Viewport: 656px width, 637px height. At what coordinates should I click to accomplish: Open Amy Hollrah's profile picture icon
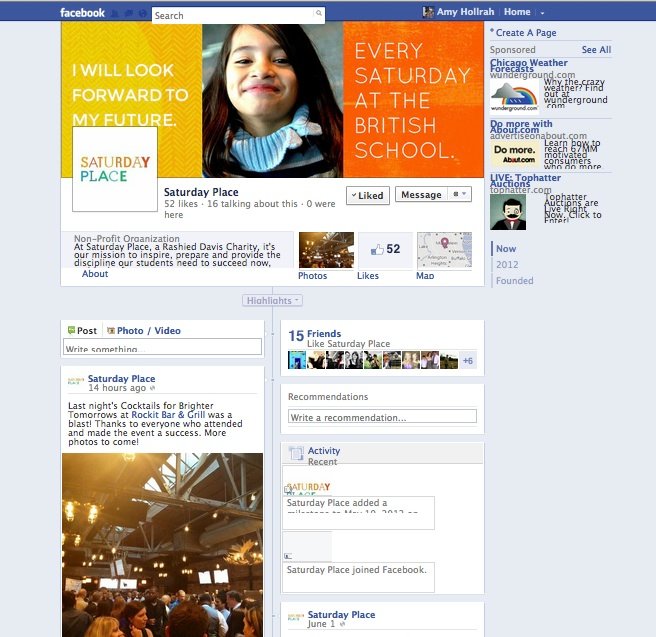tap(429, 12)
